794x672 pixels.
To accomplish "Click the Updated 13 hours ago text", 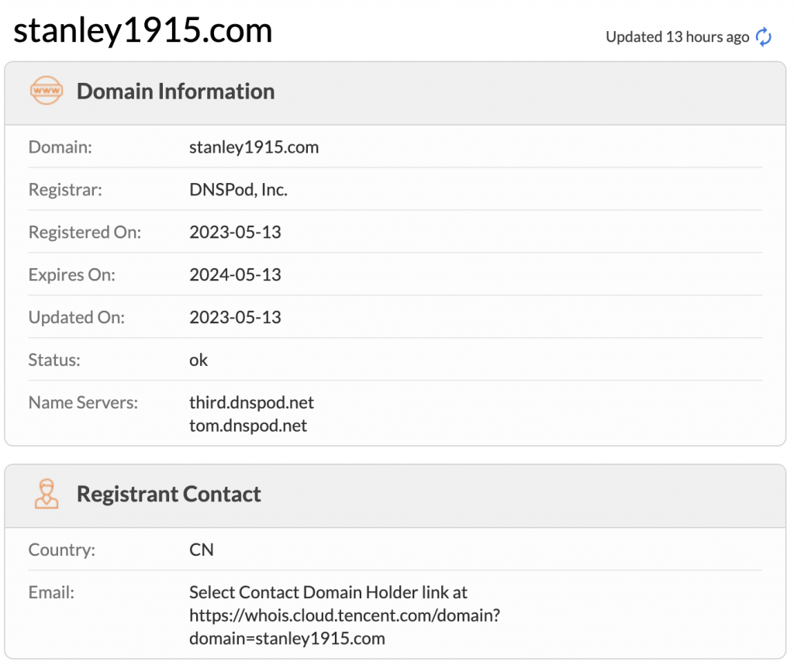I will [677, 37].
